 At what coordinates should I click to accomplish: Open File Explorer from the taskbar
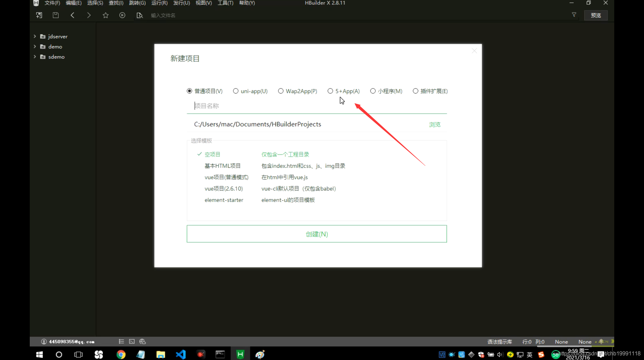click(161, 354)
